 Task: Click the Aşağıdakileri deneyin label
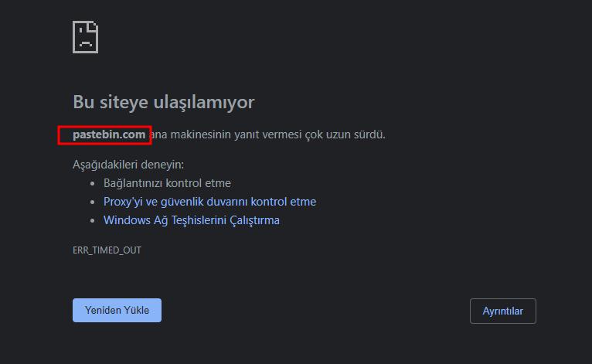click(x=128, y=165)
